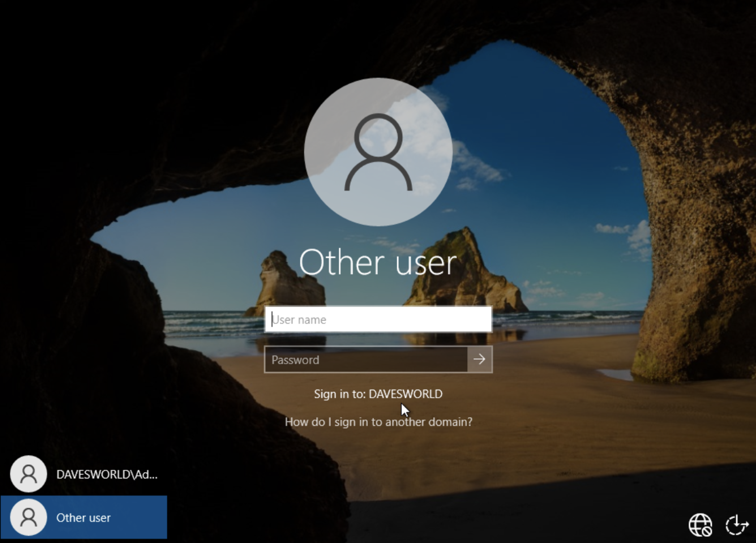
Task: Open the network status icon
Action: coord(700,525)
